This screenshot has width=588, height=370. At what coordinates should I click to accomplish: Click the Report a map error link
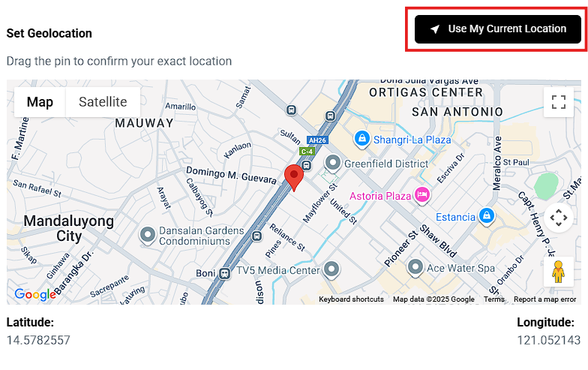(544, 299)
